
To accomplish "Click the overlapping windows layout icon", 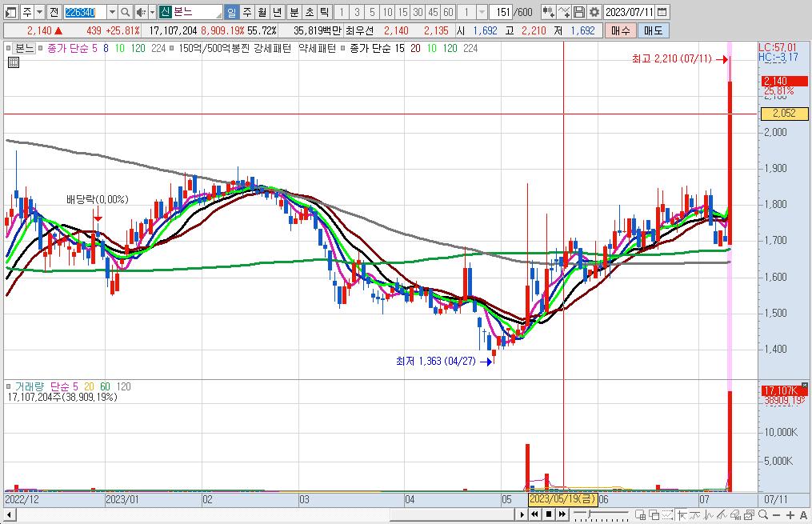I will (x=654, y=514).
